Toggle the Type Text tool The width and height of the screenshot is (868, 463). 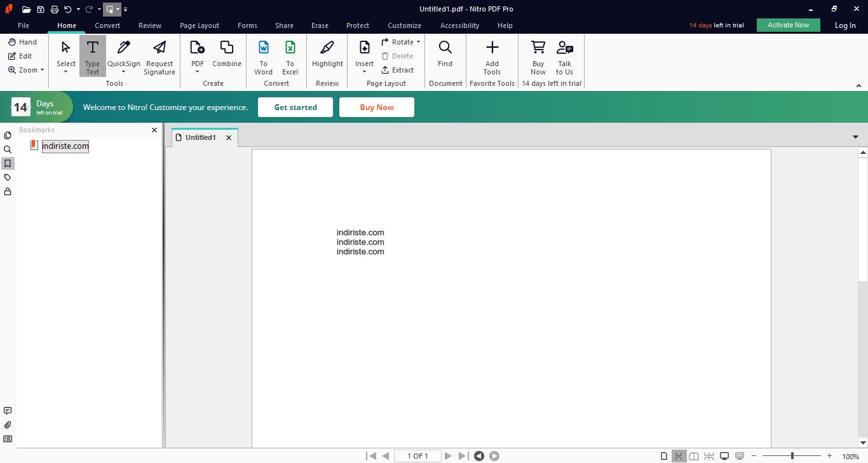(93, 56)
